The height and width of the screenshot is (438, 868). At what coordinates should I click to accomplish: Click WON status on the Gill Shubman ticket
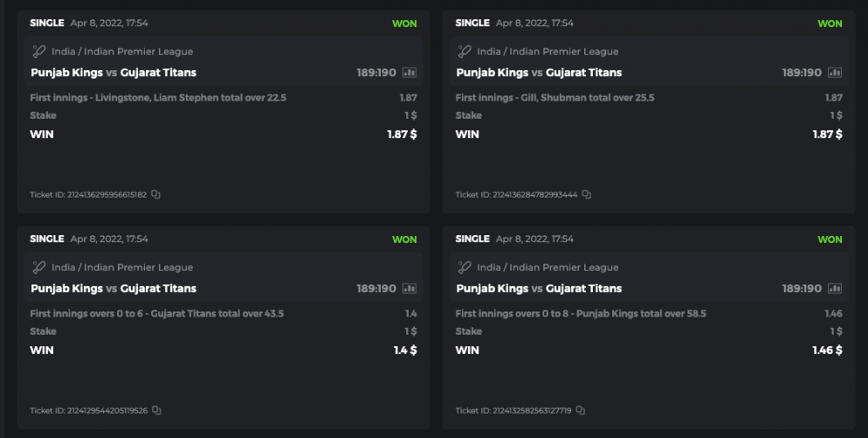point(830,23)
